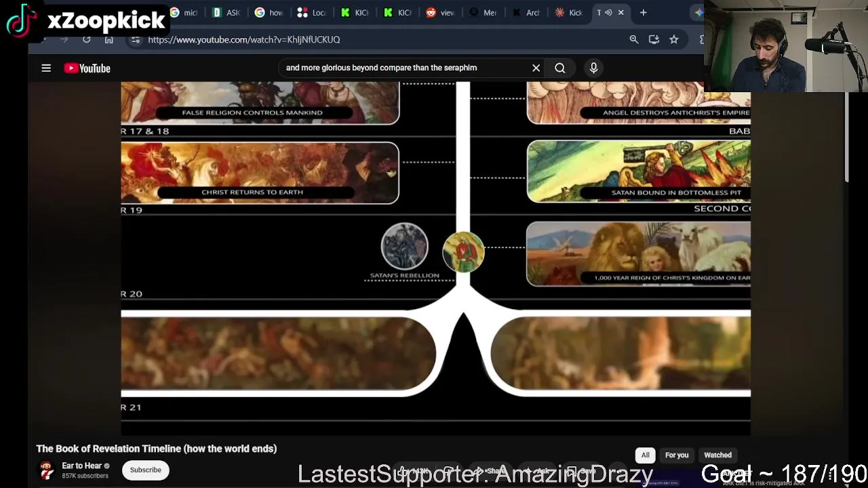Reload the page

coord(86,39)
